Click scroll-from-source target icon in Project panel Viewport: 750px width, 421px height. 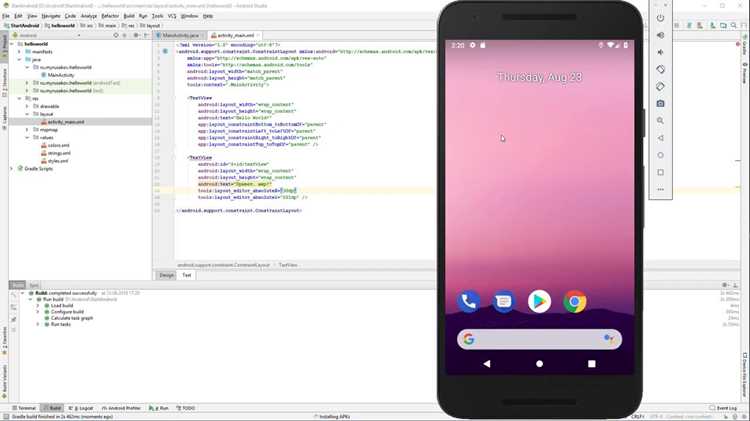[x=116, y=35]
